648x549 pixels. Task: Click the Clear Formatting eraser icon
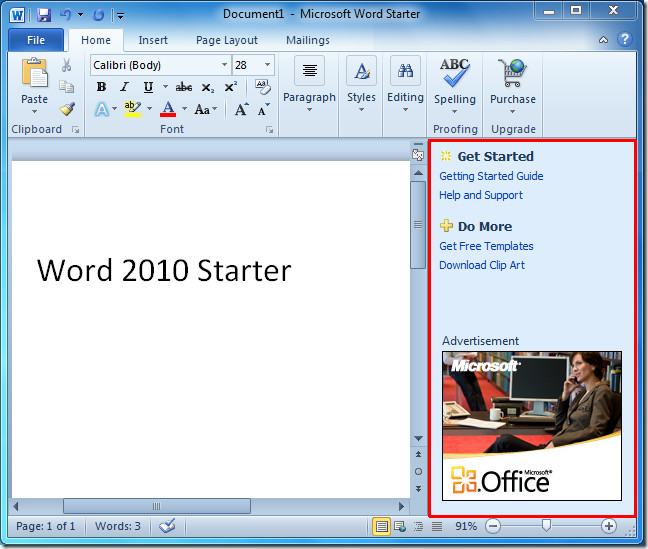263,87
